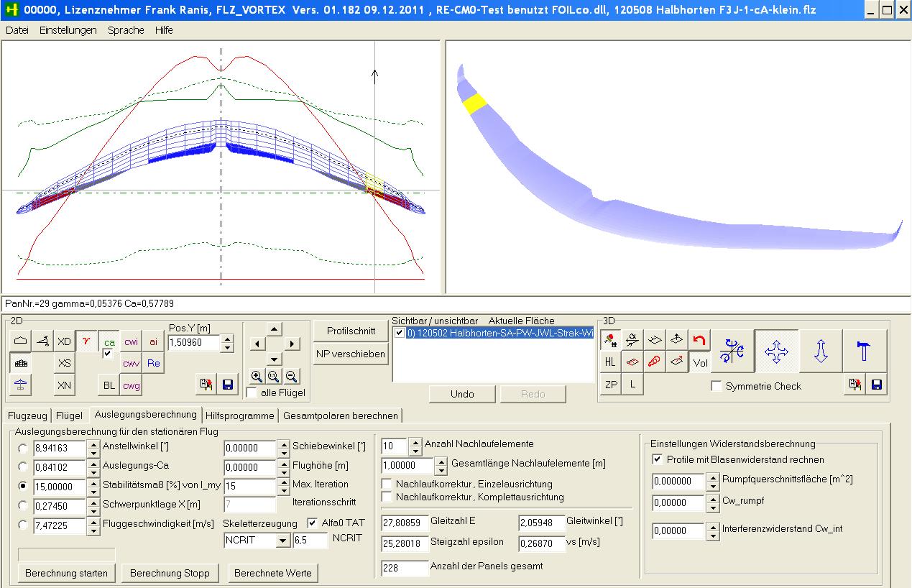
Task: Click the zoom-out magnifier in 2D panel
Action: [291, 376]
